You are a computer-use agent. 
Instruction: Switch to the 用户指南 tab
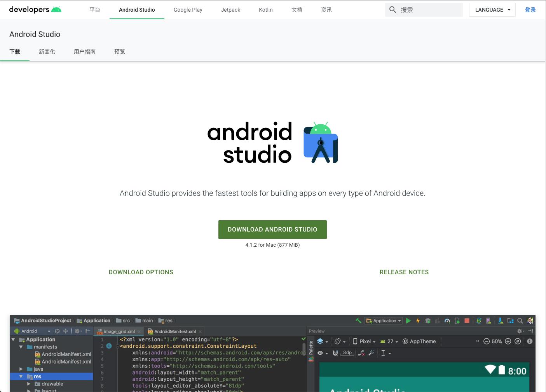coord(84,52)
